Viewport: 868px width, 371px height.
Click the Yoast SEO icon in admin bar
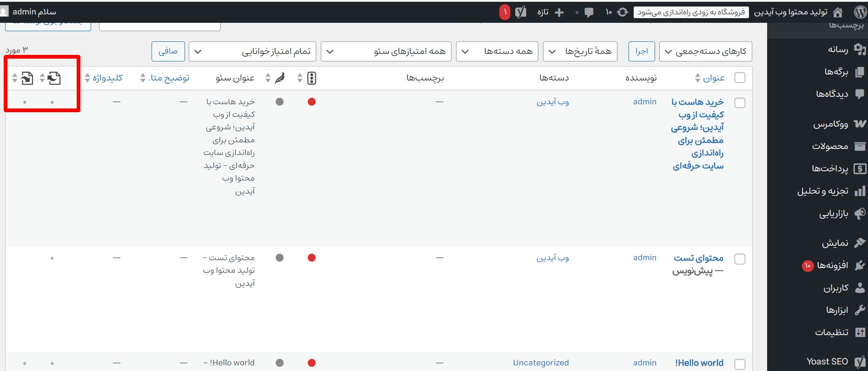point(521,12)
